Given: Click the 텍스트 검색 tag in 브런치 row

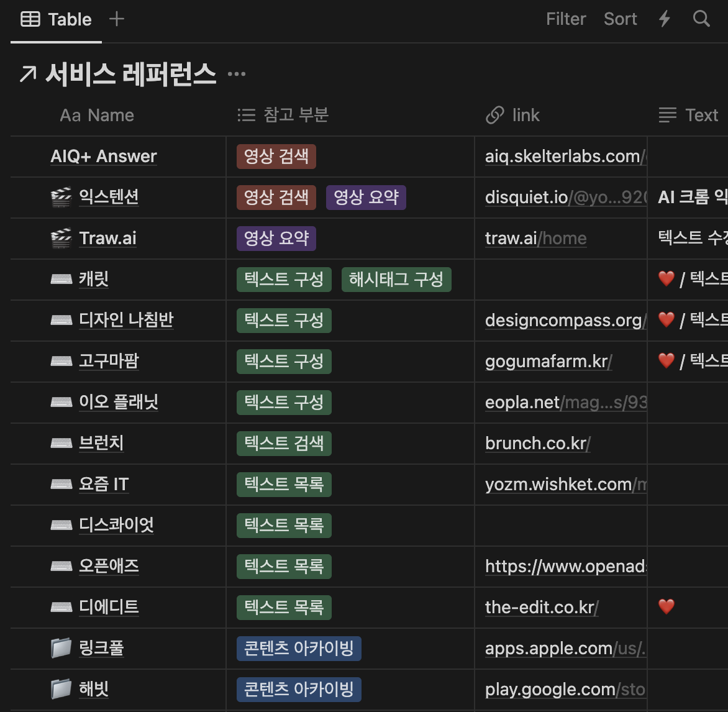Looking at the screenshot, I should point(284,443).
